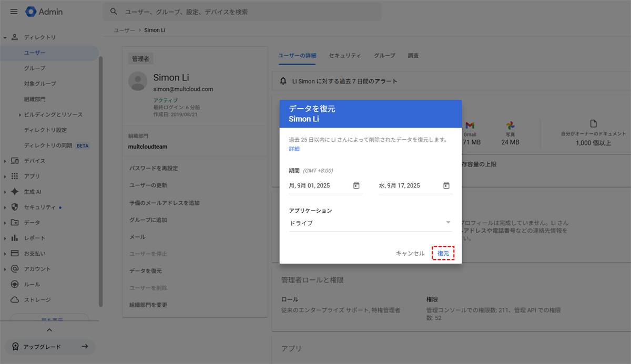Click 予備のメールアドレスを追加
631x364 pixels.
(164, 203)
